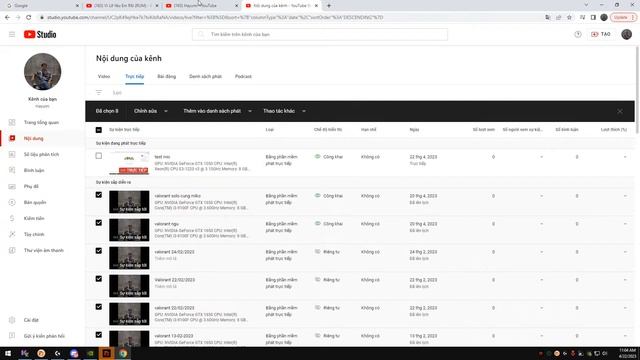Switch to the Trực tiếp tab

pos(134,76)
